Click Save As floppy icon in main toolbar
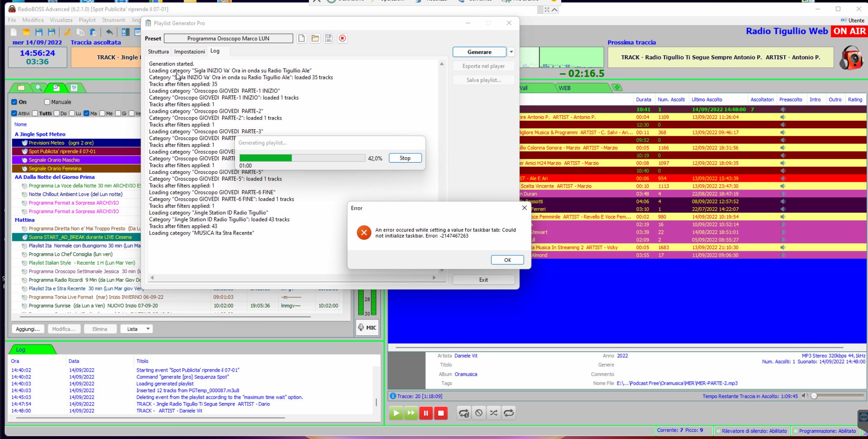The height and width of the screenshot is (439, 868). (51, 32)
